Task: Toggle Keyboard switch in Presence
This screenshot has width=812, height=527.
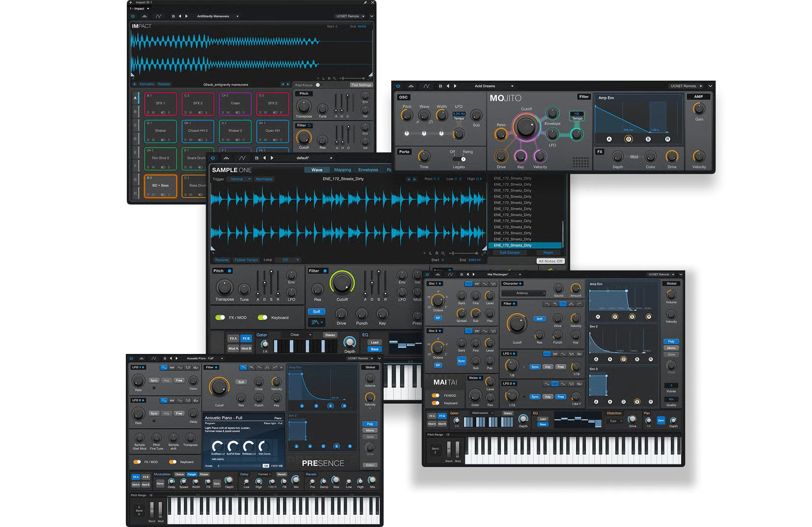Action: (x=173, y=462)
